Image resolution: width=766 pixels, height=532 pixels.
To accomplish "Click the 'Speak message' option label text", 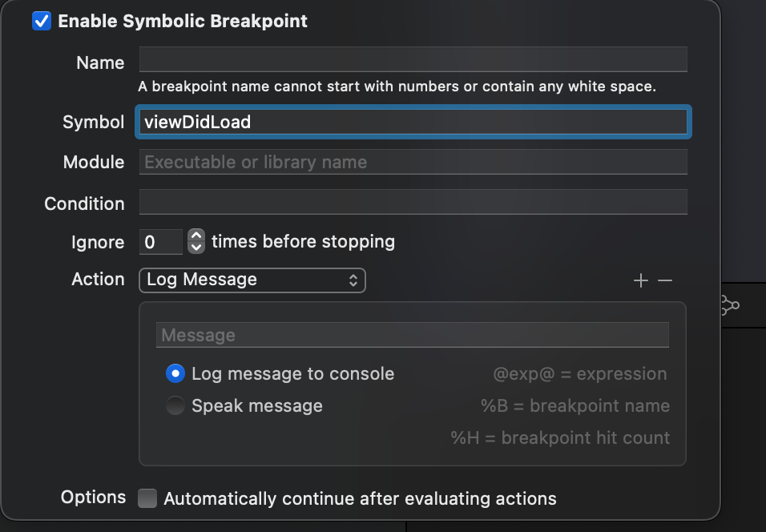I will point(257,406).
